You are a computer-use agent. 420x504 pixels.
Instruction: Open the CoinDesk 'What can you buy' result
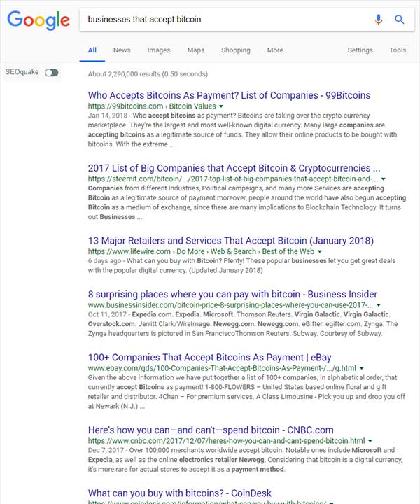180,493
